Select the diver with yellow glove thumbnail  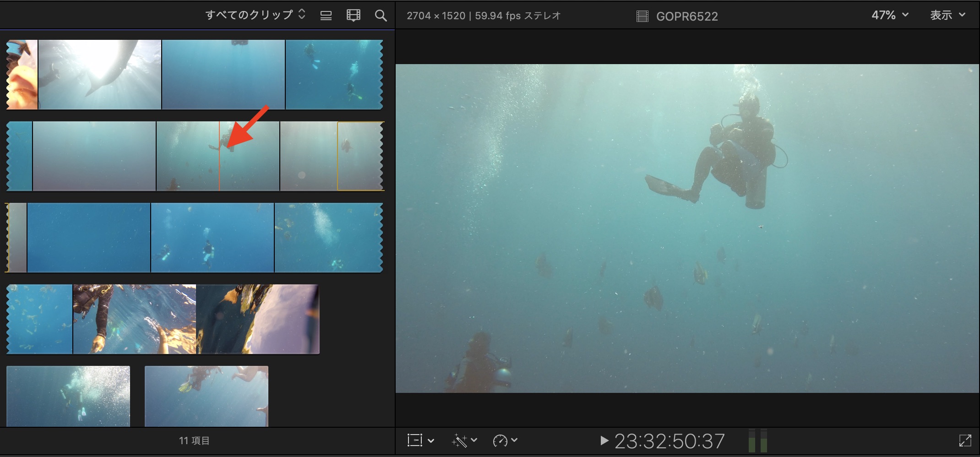(x=134, y=319)
